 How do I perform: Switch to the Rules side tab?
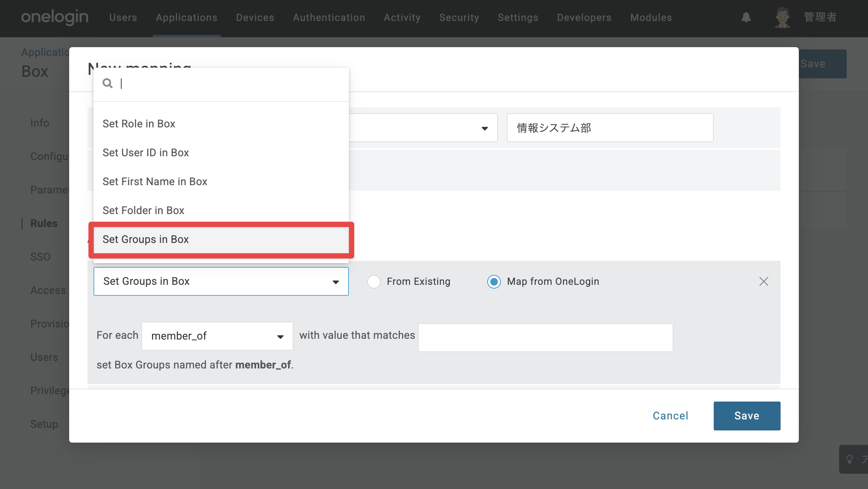click(x=44, y=223)
